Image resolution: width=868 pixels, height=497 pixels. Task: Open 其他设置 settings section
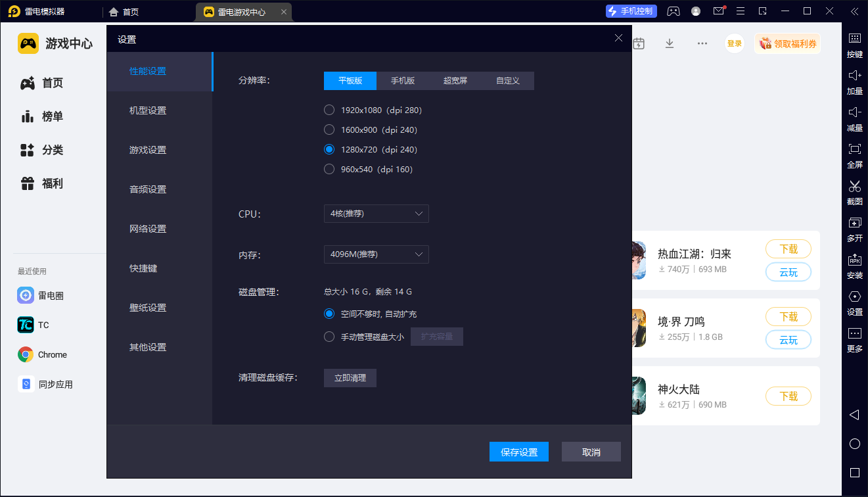160,347
